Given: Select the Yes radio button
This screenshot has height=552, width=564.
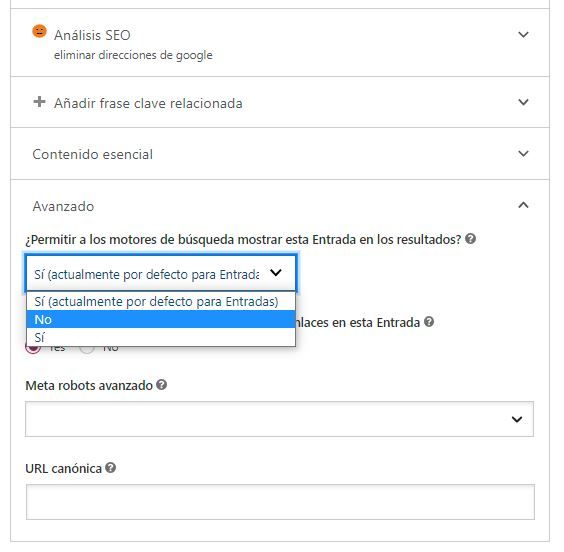Looking at the screenshot, I should [x=33, y=348].
